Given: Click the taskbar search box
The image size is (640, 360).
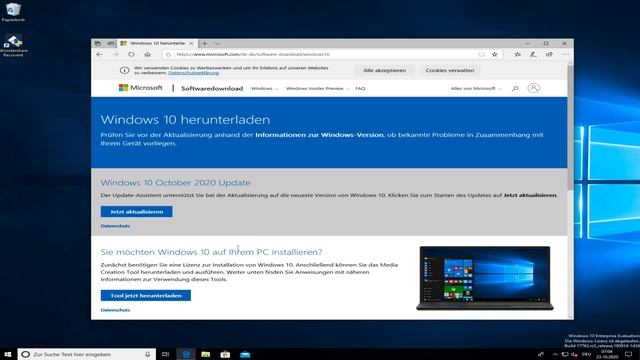Looking at the screenshot, I should (87, 354).
